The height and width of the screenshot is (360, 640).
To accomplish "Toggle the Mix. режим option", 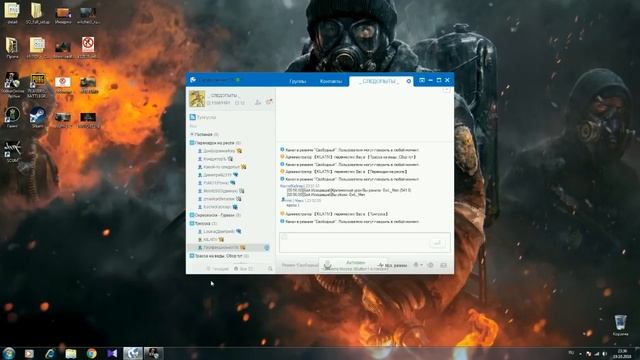I will (392, 265).
